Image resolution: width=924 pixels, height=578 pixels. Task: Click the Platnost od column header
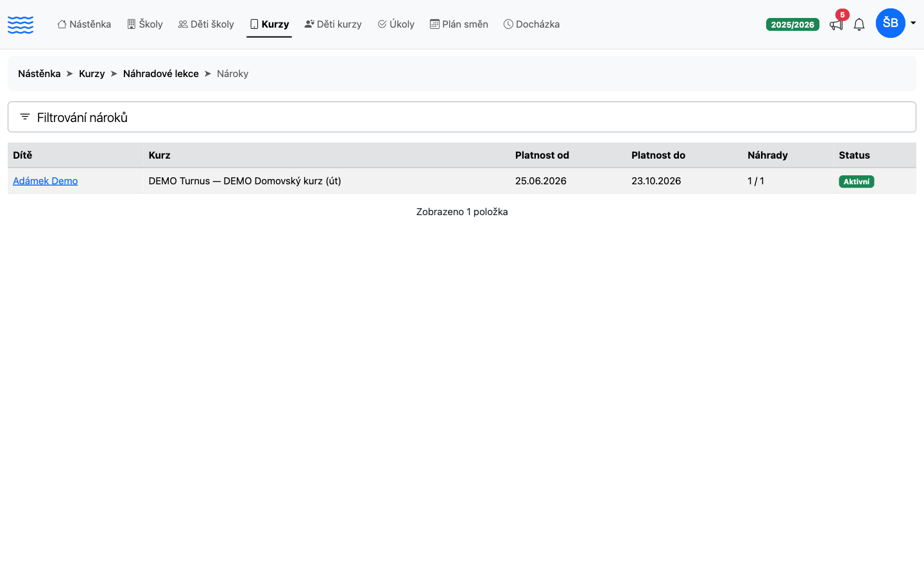pos(542,155)
